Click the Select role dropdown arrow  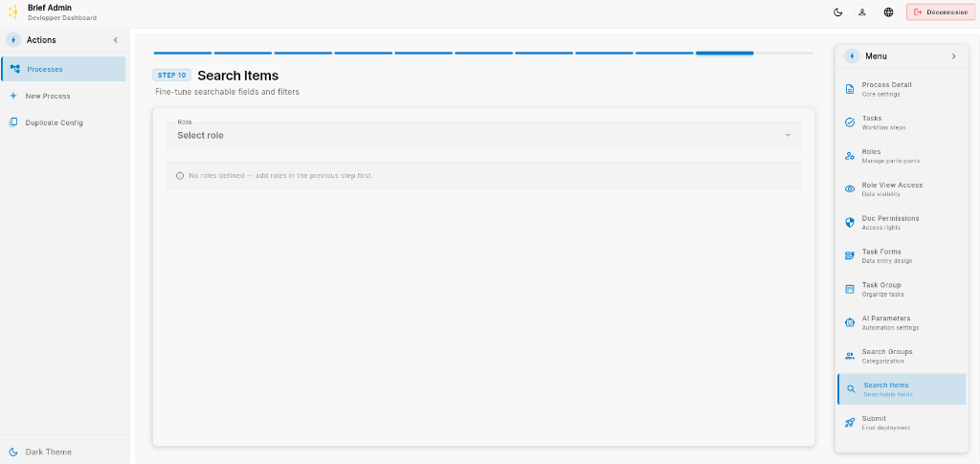point(788,136)
